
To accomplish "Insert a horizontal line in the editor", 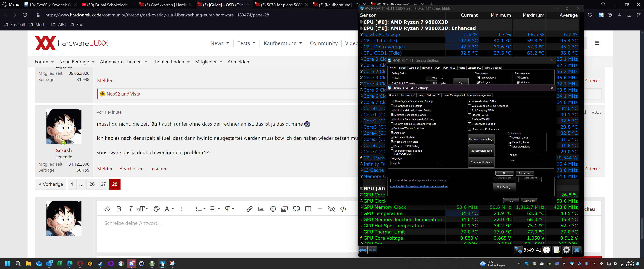I will 320,209.
